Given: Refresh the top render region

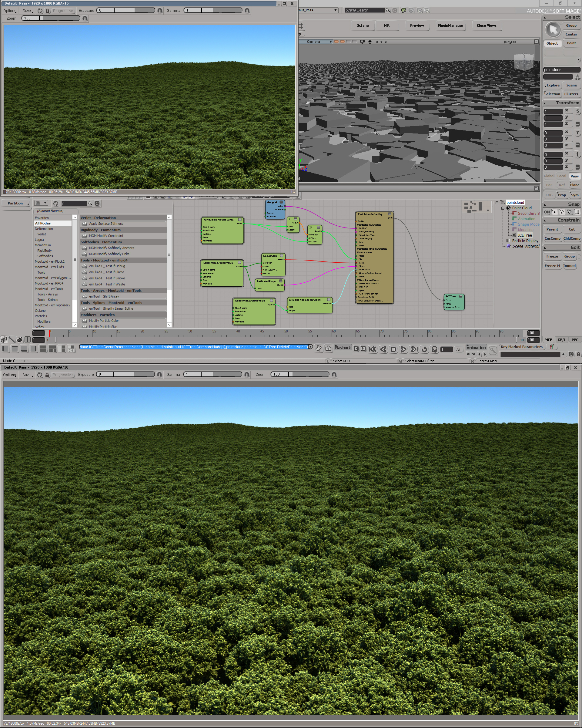Looking at the screenshot, I should pos(40,11).
